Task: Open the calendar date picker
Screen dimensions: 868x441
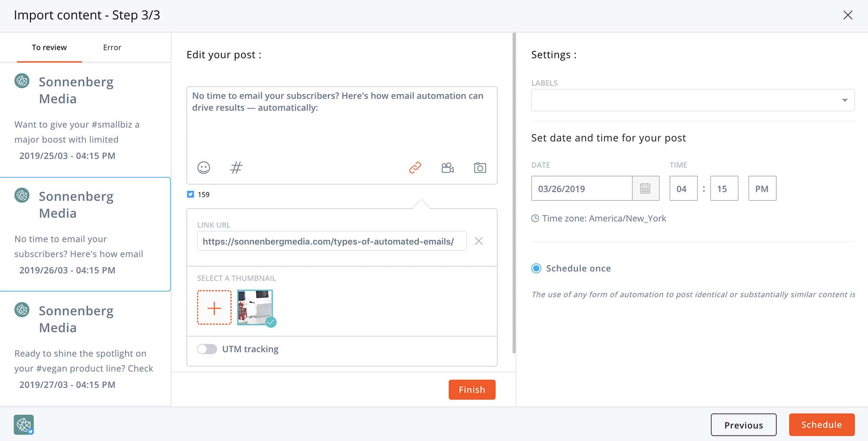Action: tap(645, 188)
